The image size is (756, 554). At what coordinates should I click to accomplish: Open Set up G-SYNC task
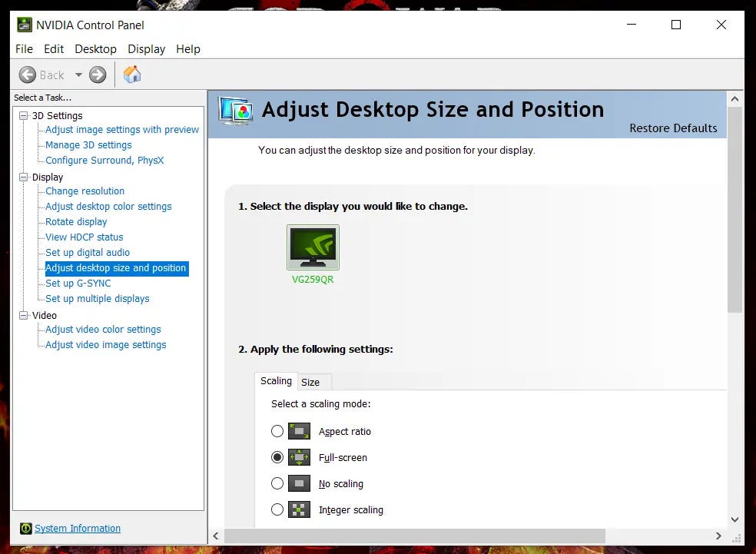[78, 284]
